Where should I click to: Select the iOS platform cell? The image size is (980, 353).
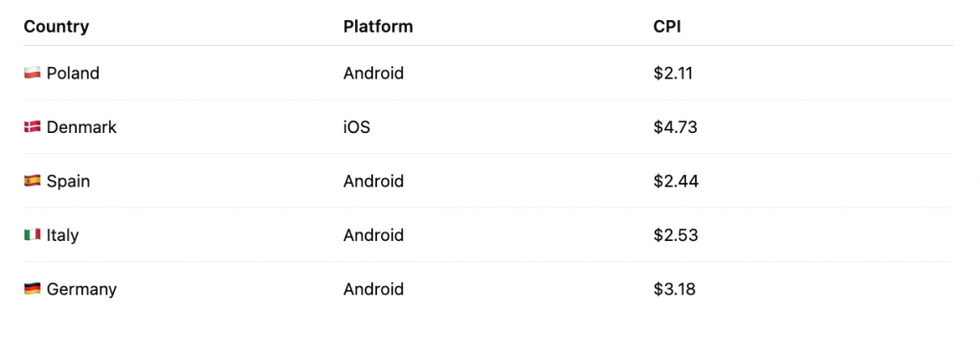tap(357, 127)
